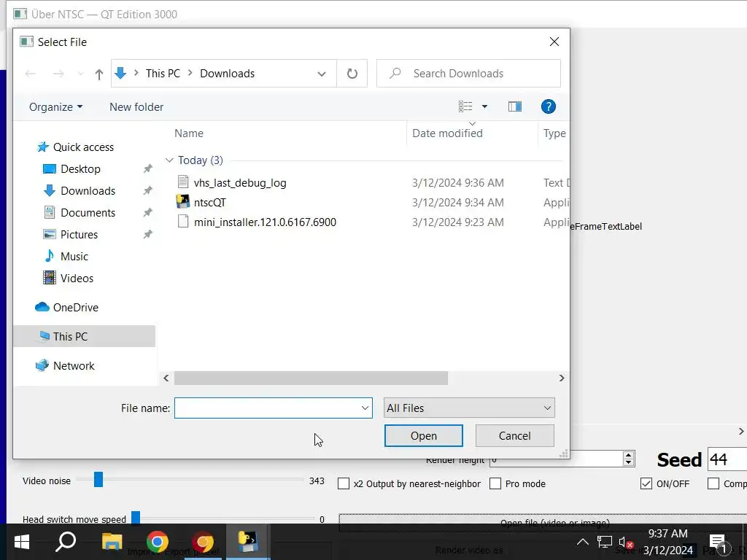Screen dimensions: 747x560
Task: Open Windows Start menu
Action: coord(22,542)
